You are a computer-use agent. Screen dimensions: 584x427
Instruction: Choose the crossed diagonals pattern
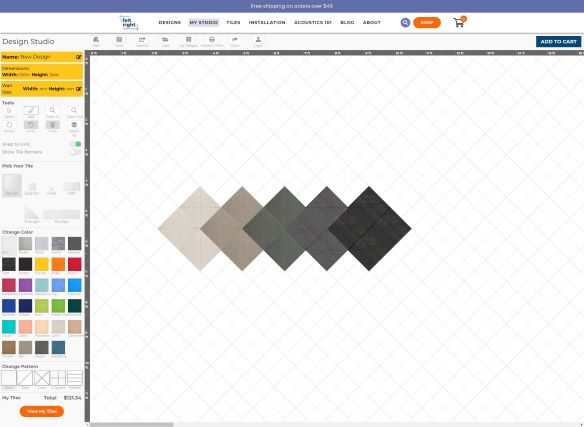pyautogui.click(x=42, y=378)
